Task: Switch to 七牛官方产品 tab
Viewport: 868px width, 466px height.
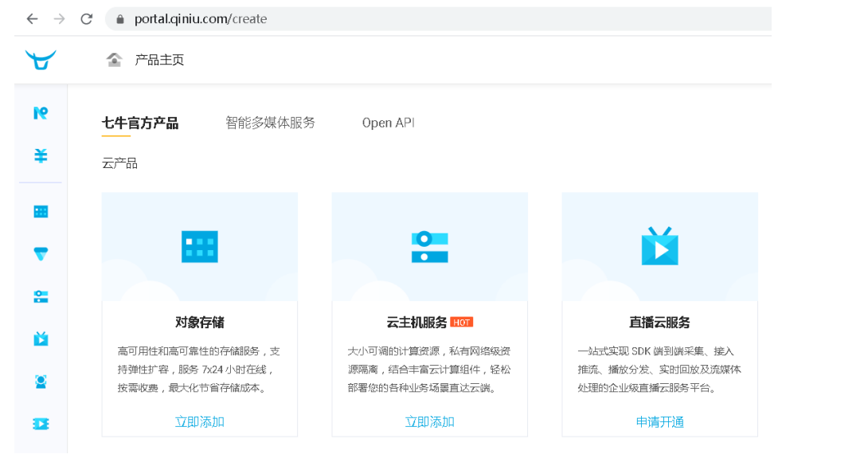Action: coord(140,123)
